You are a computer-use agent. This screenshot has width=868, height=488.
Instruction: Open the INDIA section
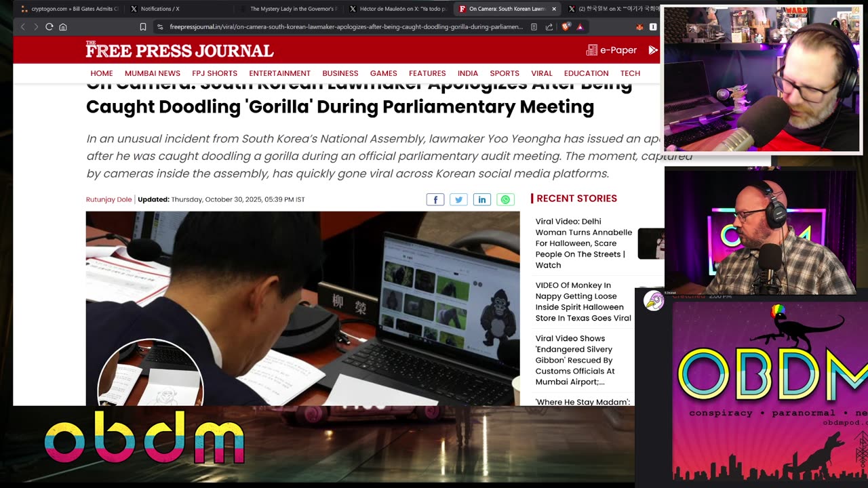point(468,73)
